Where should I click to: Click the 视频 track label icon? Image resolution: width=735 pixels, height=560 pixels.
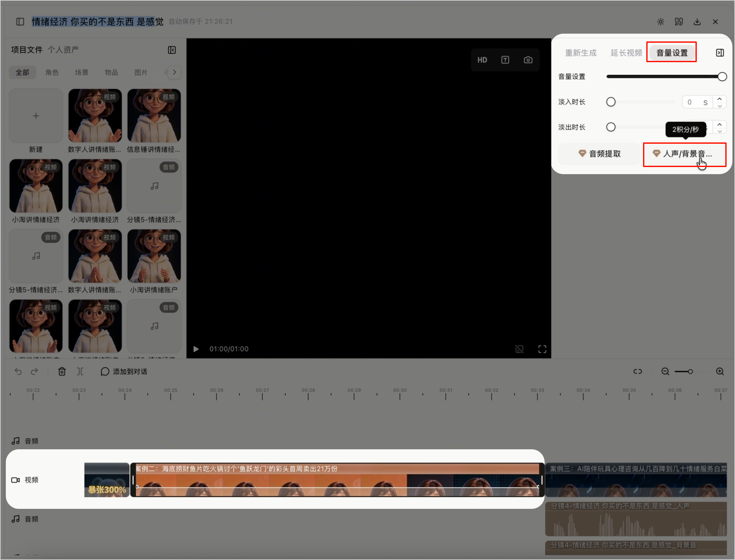[x=16, y=480]
